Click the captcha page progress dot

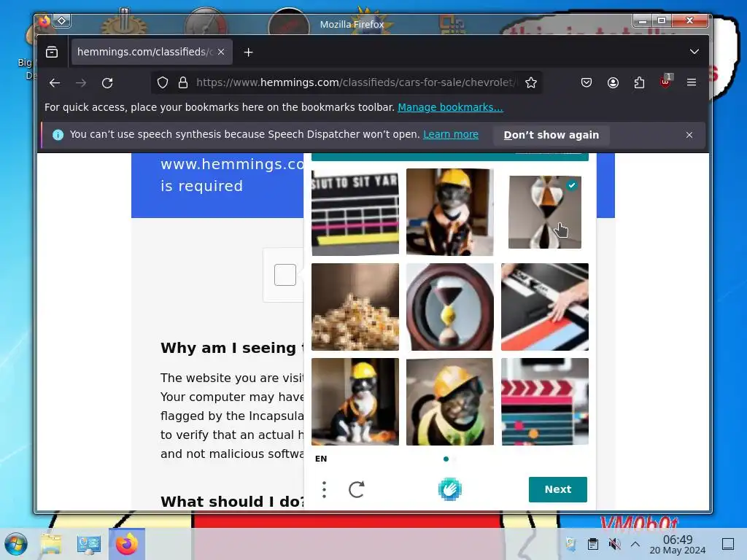pos(446,459)
